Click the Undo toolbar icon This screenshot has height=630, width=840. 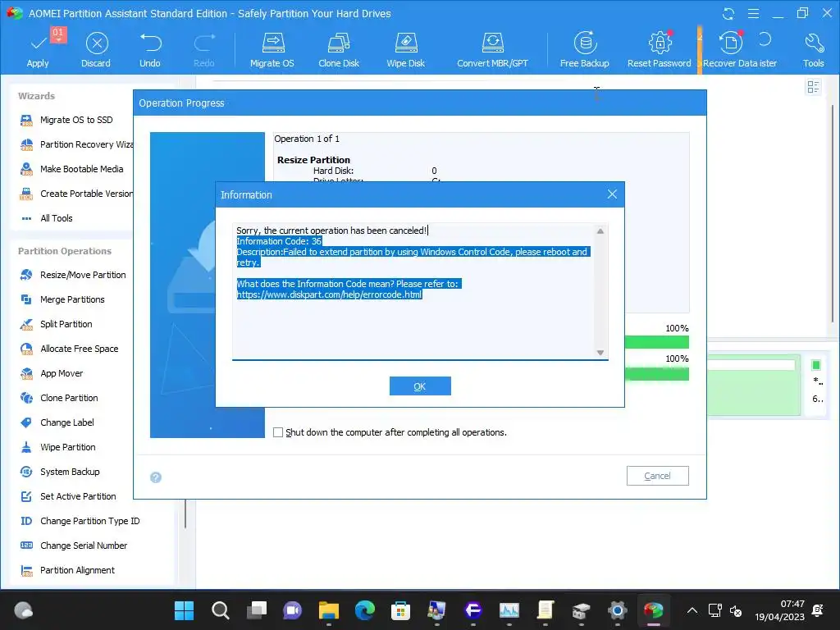(x=150, y=48)
